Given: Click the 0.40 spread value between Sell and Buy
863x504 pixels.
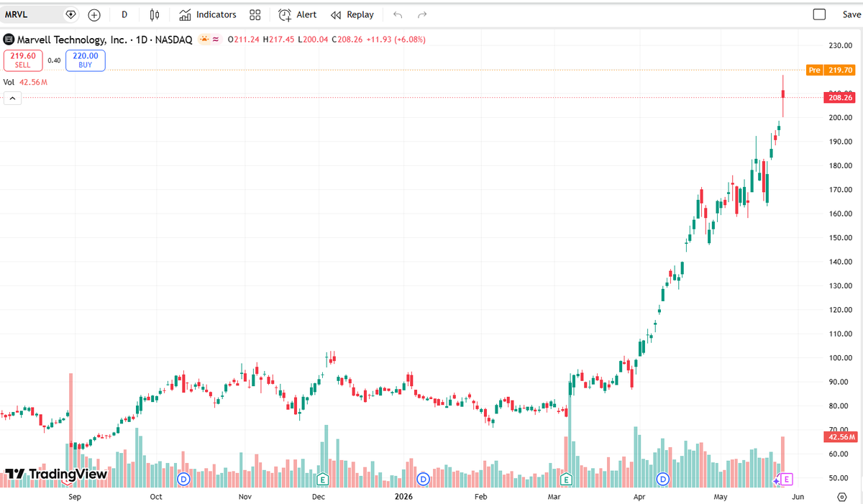Looking at the screenshot, I should tap(54, 60).
